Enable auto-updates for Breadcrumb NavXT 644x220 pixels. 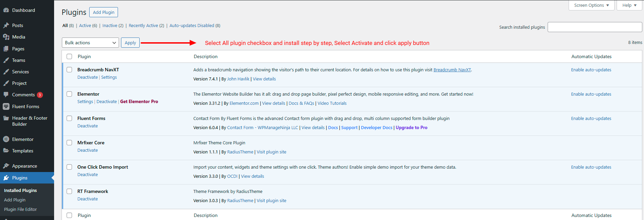pos(591,70)
